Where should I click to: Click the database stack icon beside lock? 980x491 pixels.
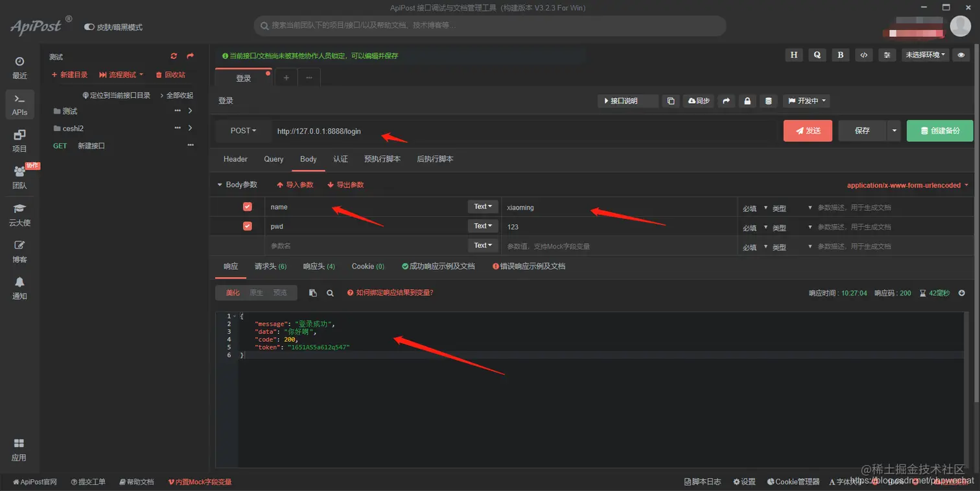point(769,101)
